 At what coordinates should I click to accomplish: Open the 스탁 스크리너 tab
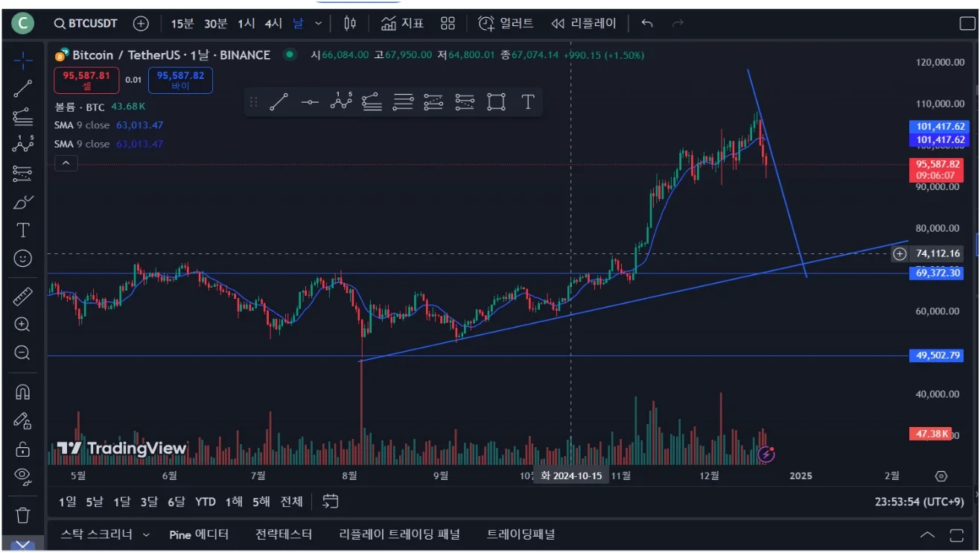(x=97, y=534)
